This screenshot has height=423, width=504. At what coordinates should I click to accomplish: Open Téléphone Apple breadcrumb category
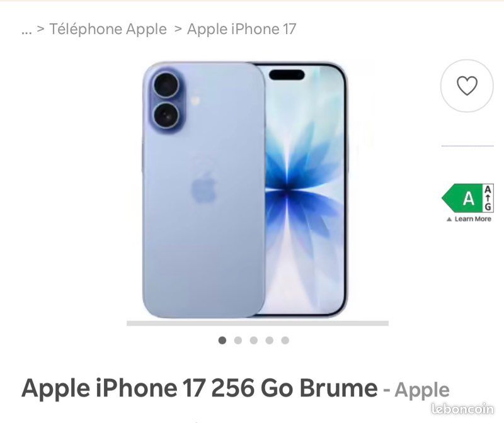(108, 29)
